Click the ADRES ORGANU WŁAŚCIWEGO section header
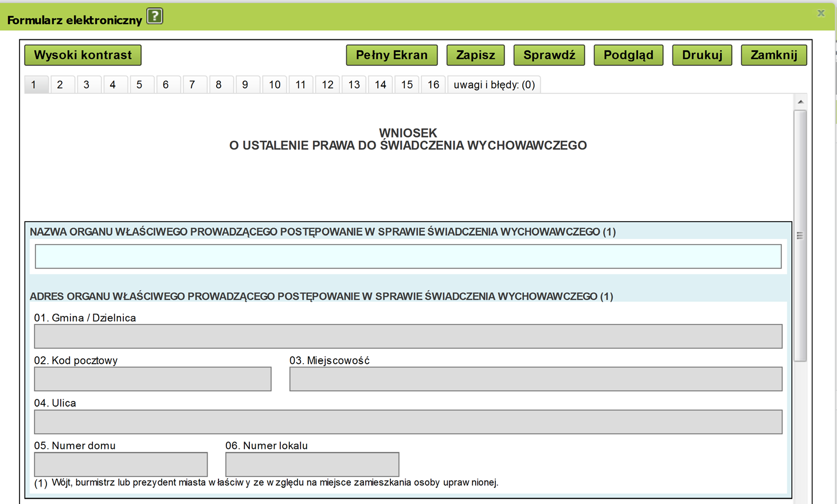The height and width of the screenshot is (504, 837). (322, 296)
